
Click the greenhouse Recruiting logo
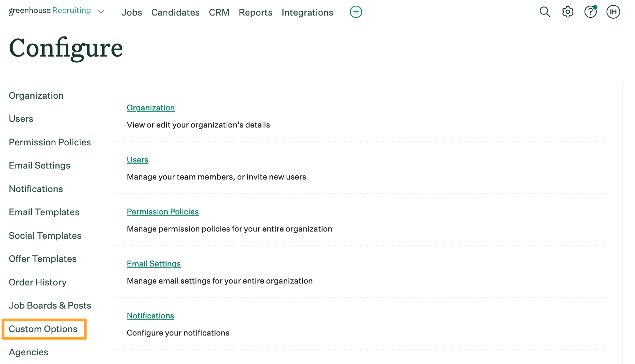pos(49,11)
